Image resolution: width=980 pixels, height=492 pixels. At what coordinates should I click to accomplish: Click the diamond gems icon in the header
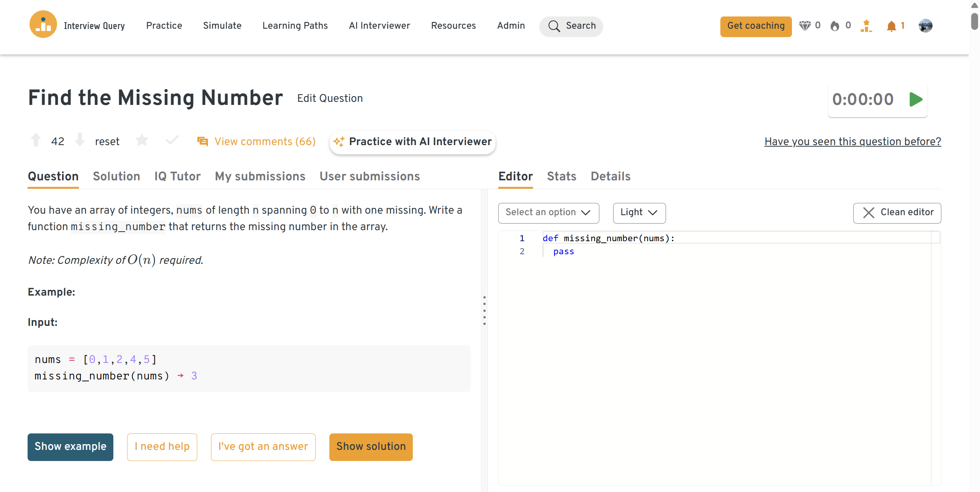pyautogui.click(x=805, y=26)
